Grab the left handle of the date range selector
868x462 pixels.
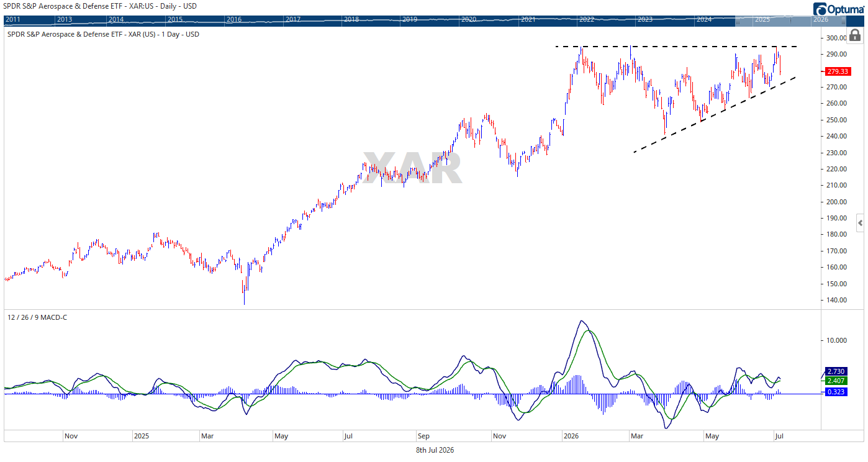coord(736,19)
